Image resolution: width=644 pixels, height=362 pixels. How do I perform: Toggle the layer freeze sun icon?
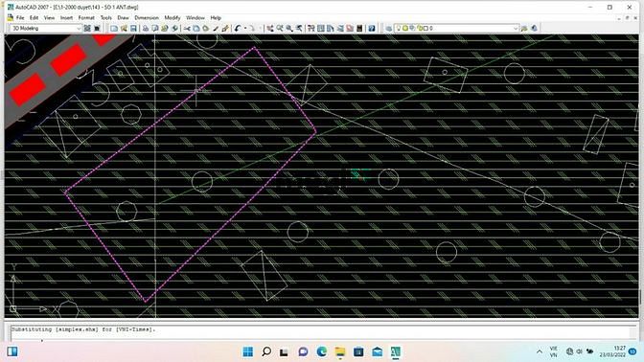[405, 29]
